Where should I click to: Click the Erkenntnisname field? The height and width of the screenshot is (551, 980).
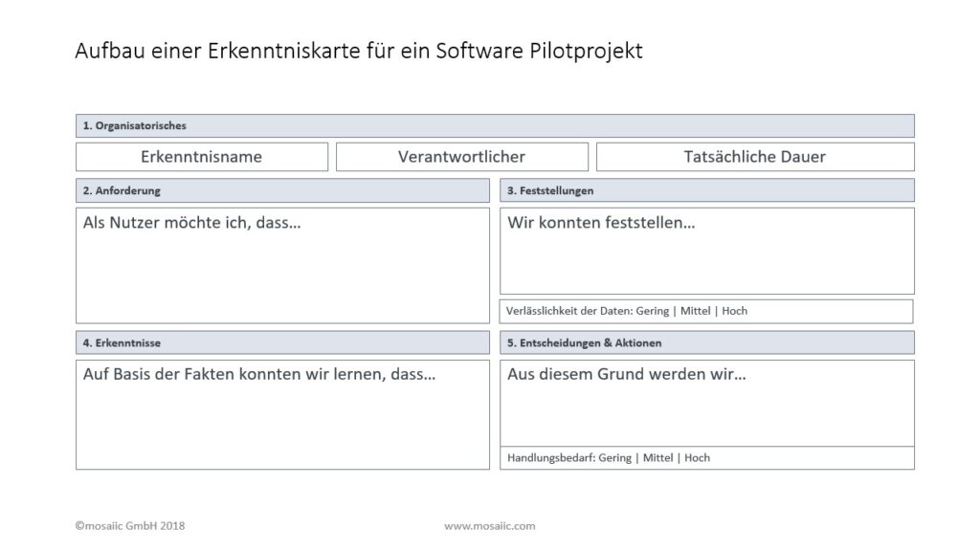pos(201,156)
